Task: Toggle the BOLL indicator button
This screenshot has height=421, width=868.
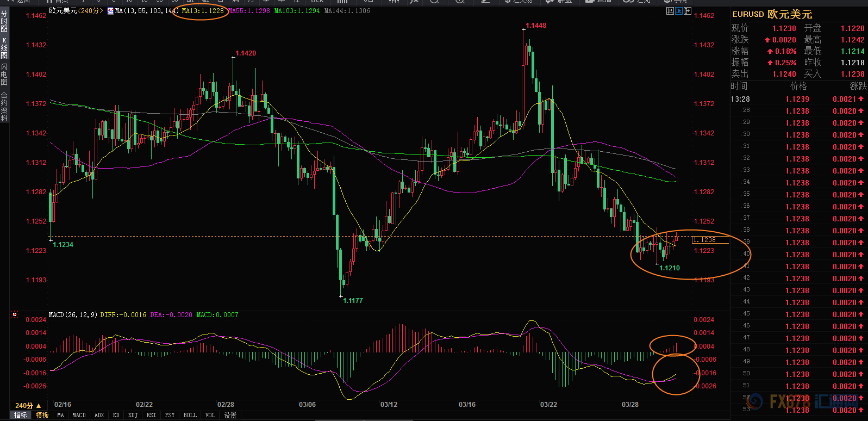Action: (190, 415)
